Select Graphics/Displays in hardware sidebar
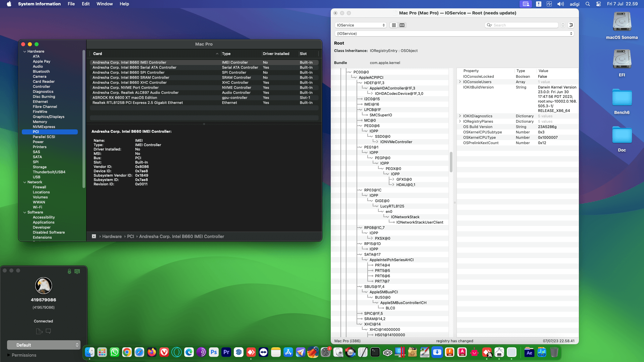Image resolution: width=644 pixels, height=362 pixels. point(49,117)
